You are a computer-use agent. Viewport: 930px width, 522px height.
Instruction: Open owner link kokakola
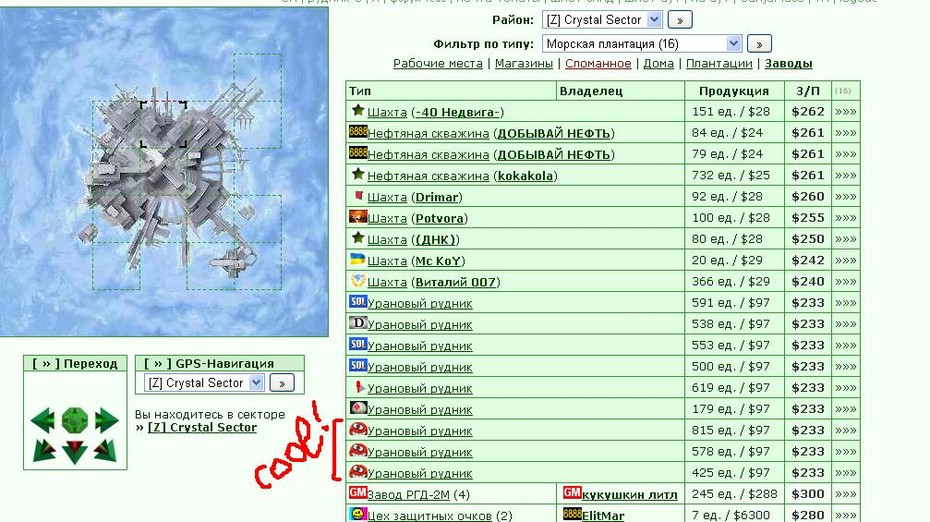pyautogui.click(x=525, y=176)
